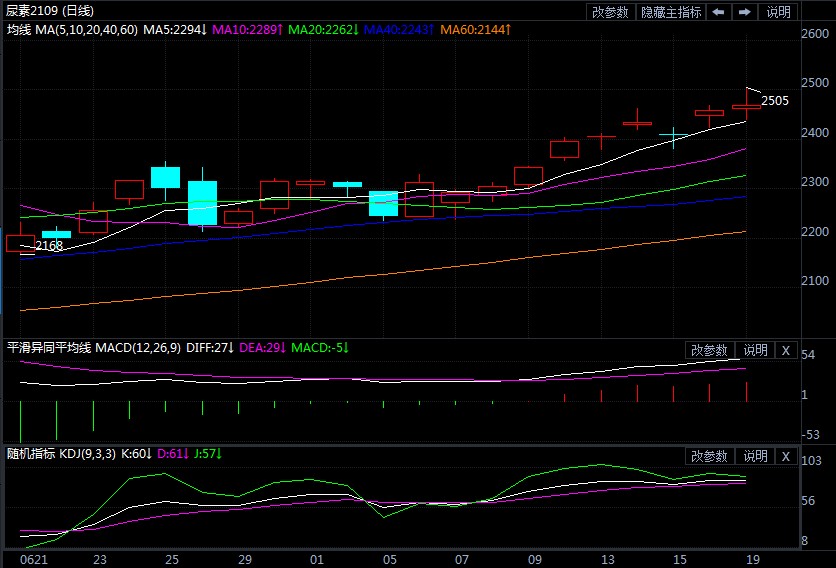Click the 尿素2109 (日线) chart title

(50, 11)
